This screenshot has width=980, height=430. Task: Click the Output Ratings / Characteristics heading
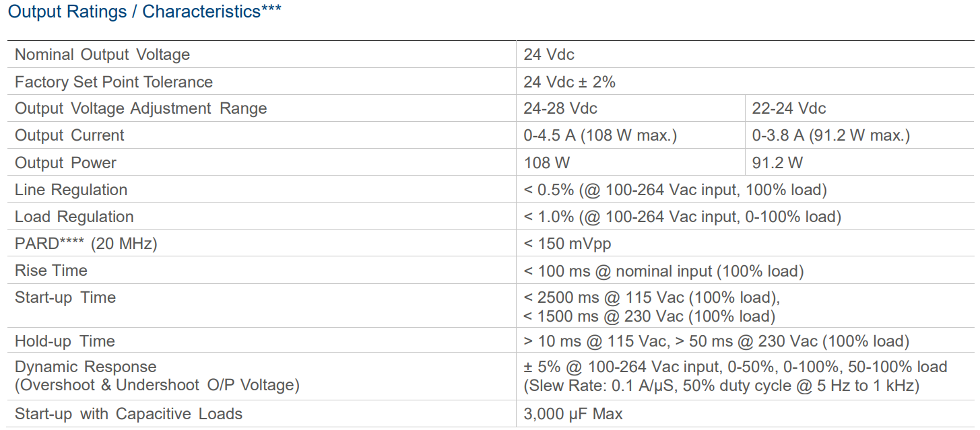(x=145, y=11)
